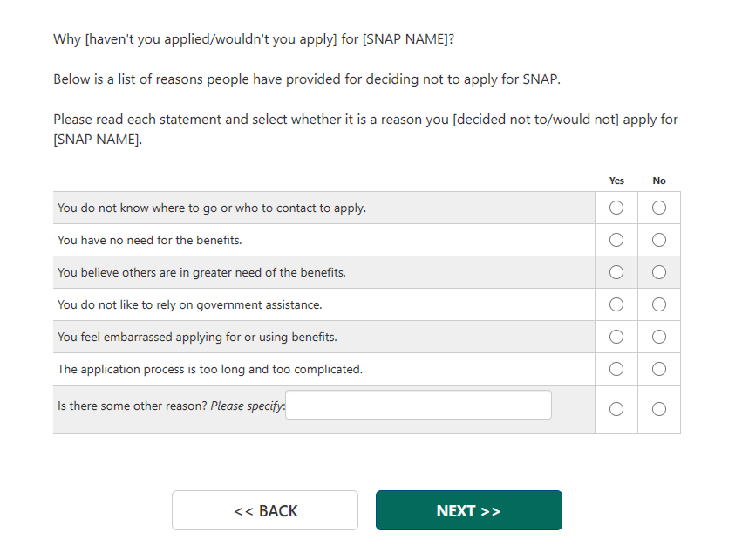Screen dimensions: 742x560
Task: Select No for feeling embarrassed applying
Action: click(x=659, y=337)
